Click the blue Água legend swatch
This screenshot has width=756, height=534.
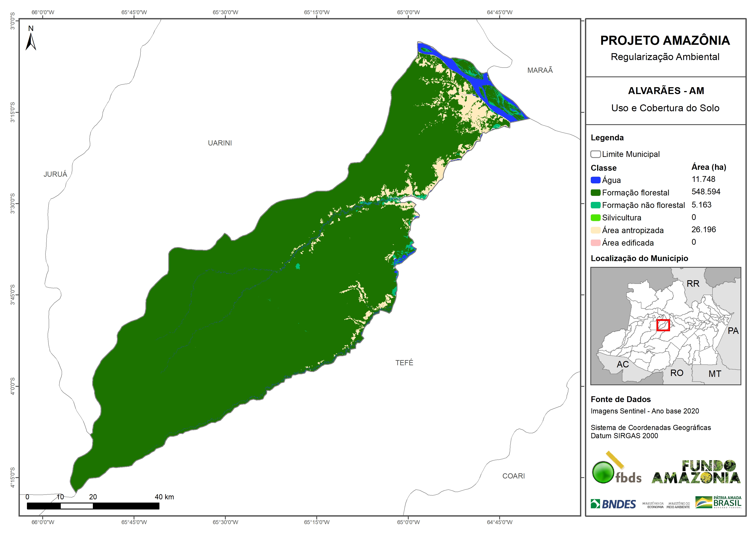point(595,180)
